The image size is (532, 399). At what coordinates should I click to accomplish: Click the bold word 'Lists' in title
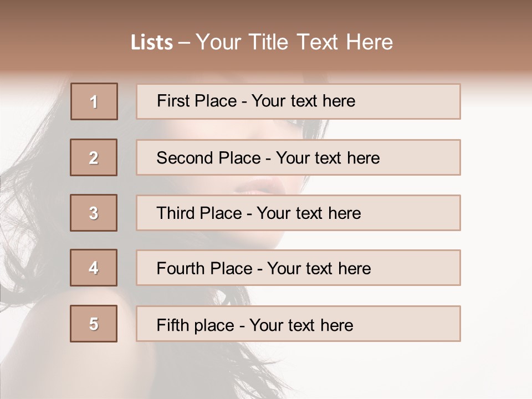(x=152, y=43)
